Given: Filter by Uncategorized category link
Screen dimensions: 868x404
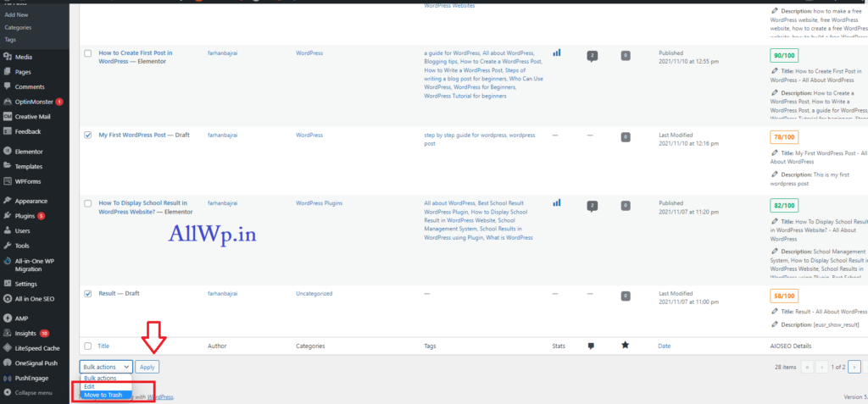Looking at the screenshot, I should [x=314, y=293].
